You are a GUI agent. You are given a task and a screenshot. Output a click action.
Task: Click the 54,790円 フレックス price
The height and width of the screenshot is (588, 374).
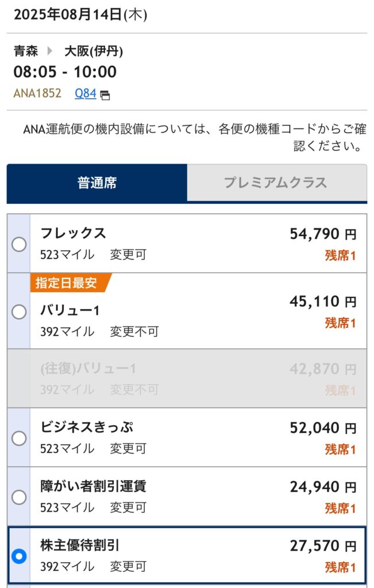pos(323,234)
